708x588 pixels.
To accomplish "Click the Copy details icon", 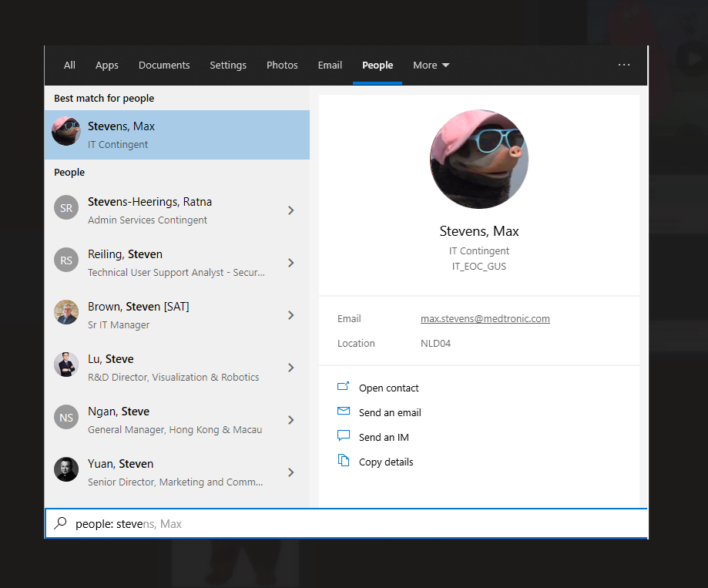I will pos(344,461).
